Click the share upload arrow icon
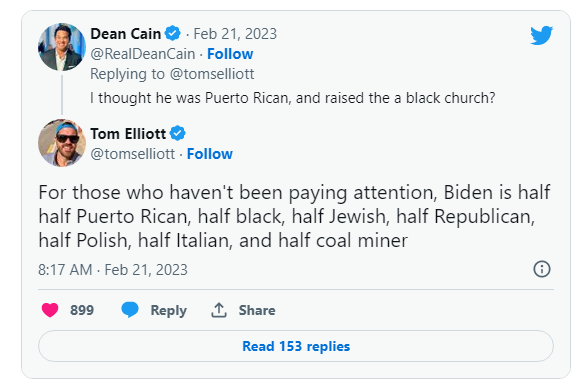The height and width of the screenshot is (391, 584). click(219, 310)
